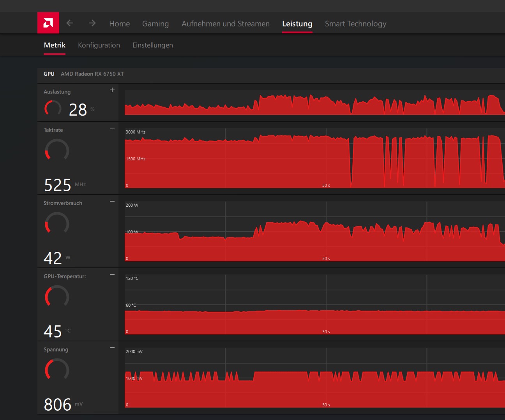Click the Auslastung usage gauge
505x420 pixels.
click(x=53, y=108)
